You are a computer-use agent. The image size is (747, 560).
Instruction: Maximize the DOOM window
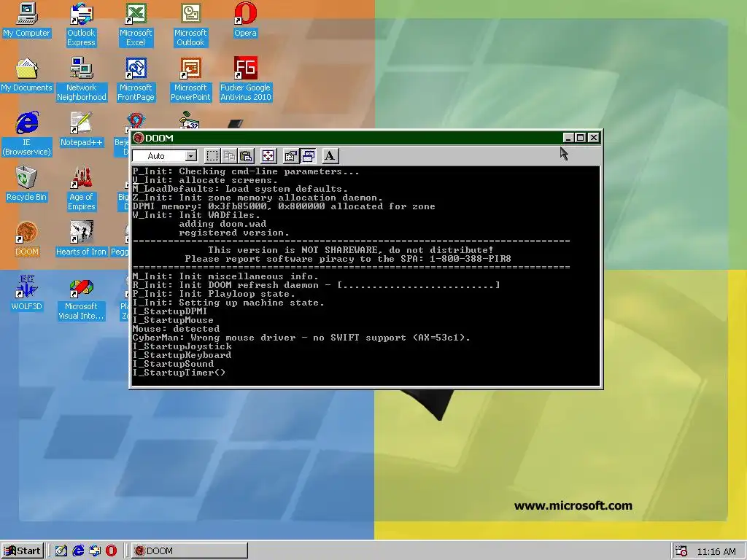pos(580,138)
